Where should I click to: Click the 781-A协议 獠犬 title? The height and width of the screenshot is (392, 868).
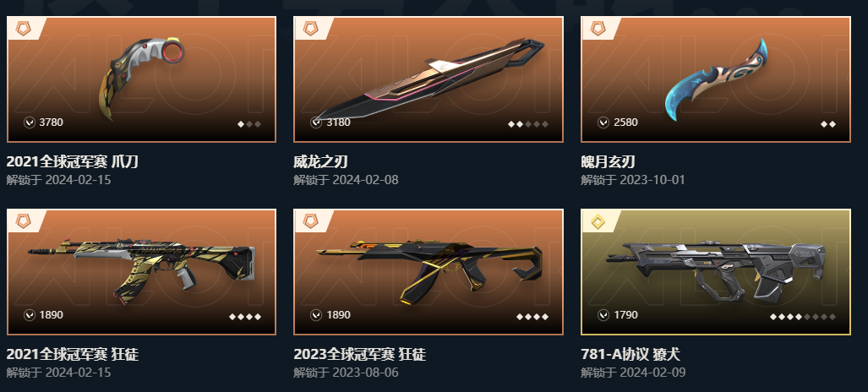pos(631,354)
